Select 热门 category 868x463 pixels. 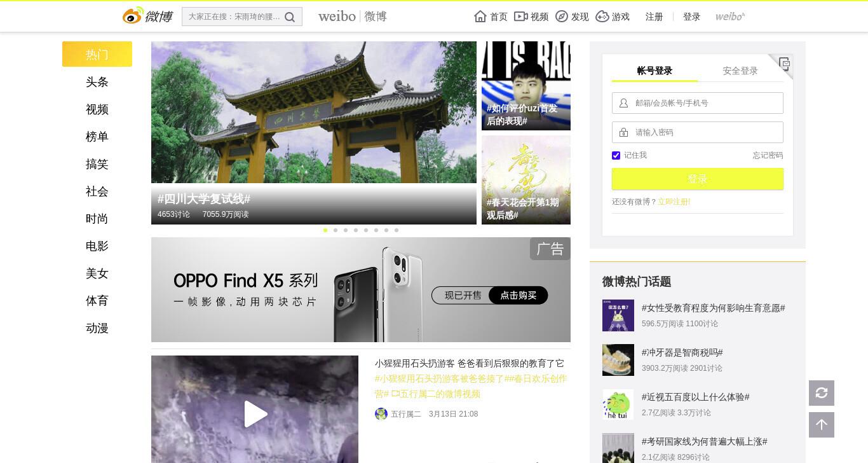pos(97,54)
